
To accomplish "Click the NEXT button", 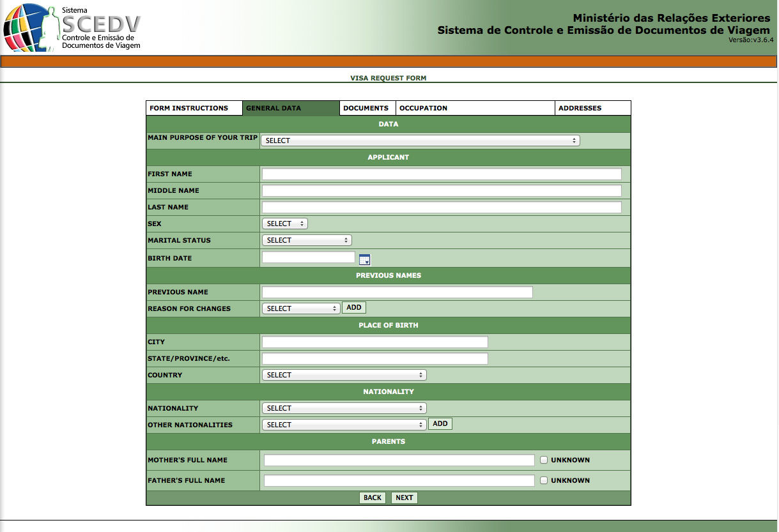I will coord(405,498).
